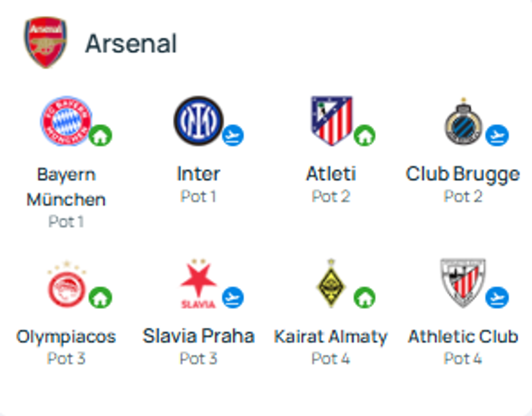The height and width of the screenshot is (416, 532).
Task: Click away plane icon beside Inter logo
Action: 233,135
